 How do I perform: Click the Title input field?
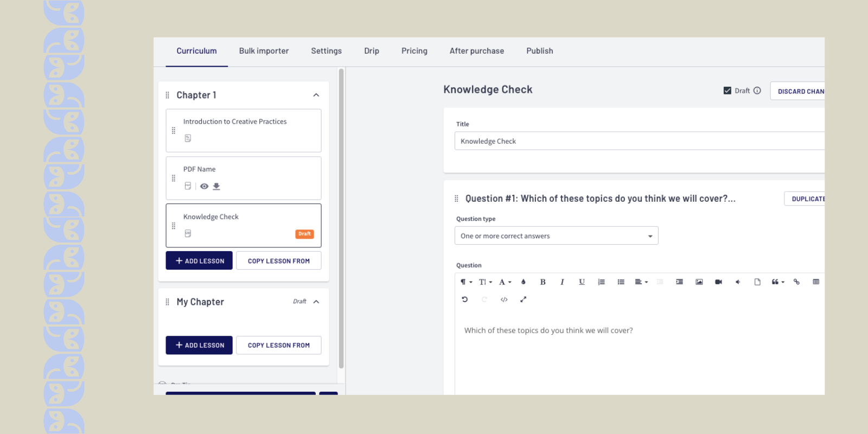[640, 141]
